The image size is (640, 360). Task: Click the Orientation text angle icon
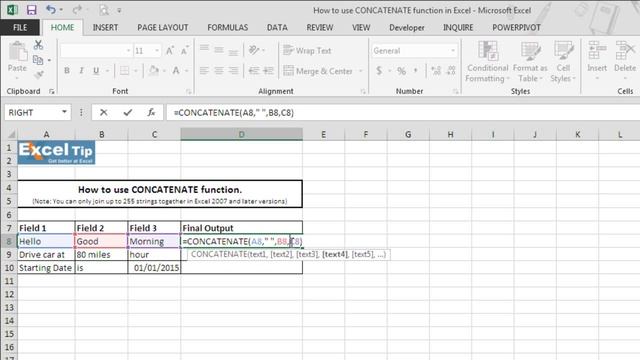point(254,50)
